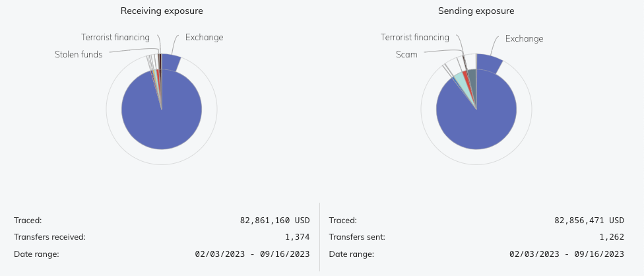
Task: Click the Receiving date range value
Action: 253,254
